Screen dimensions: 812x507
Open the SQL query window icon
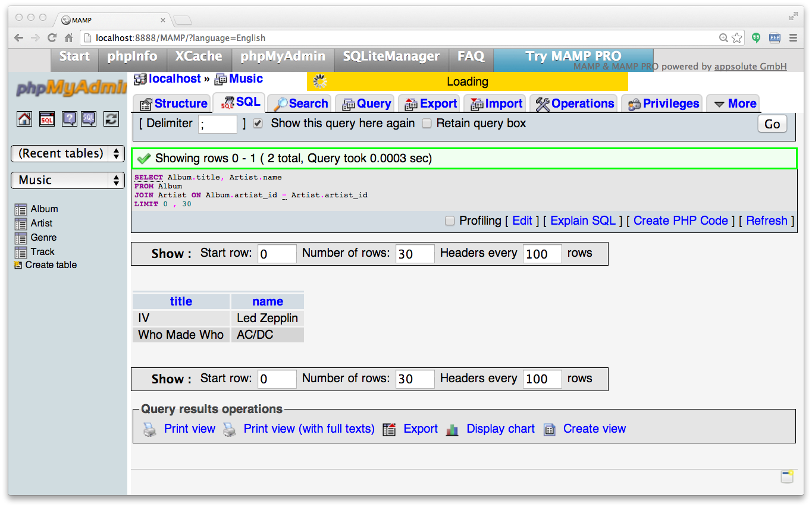[47, 118]
